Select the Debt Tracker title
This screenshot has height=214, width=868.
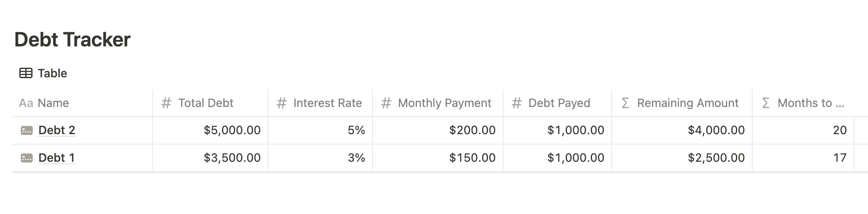[x=72, y=40]
